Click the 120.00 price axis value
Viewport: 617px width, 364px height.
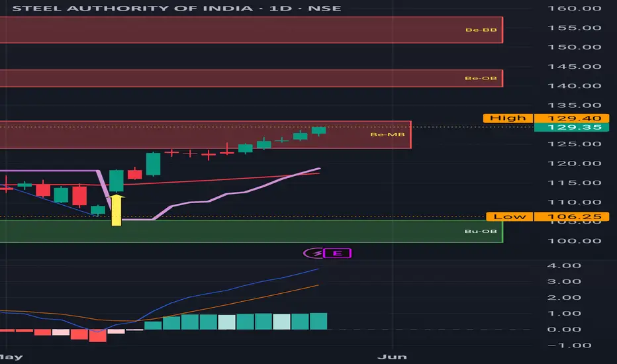coord(574,163)
